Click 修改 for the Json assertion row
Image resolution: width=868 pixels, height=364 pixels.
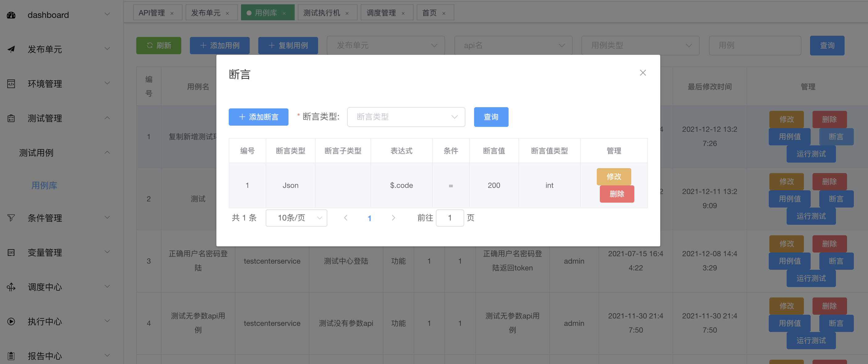point(613,176)
